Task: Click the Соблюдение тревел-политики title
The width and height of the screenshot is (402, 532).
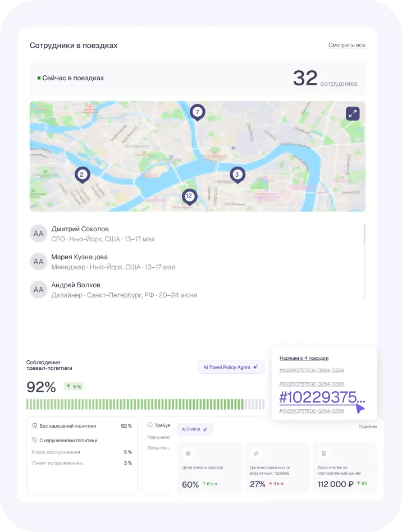Action: [x=49, y=365]
